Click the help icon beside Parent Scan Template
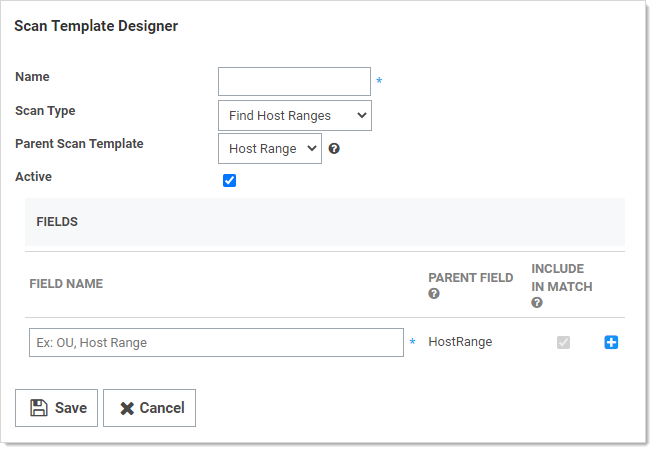 (334, 148)
